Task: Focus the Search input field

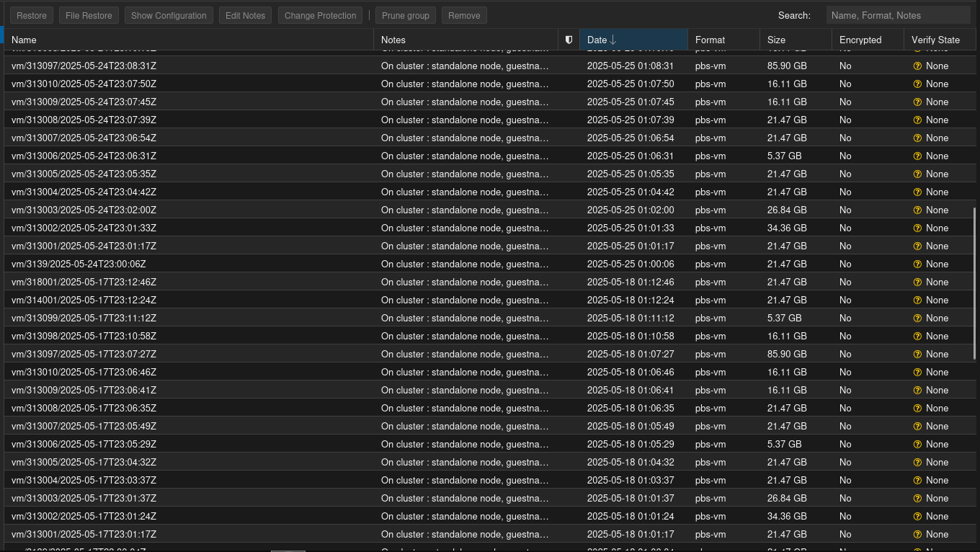Action: click(898, 15)
